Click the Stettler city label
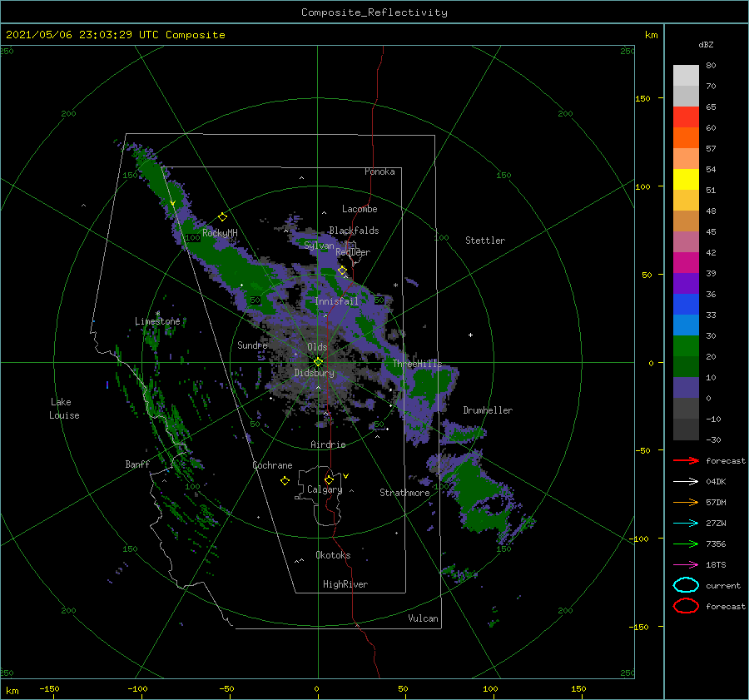Screen dimensions: 749x700 coord(485,241)
